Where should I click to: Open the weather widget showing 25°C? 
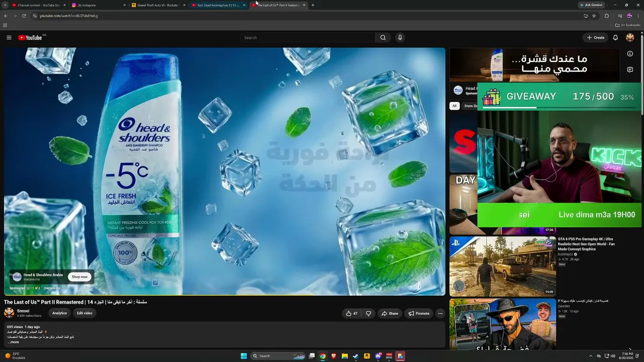pyautogui.click(x=15, y=356)
